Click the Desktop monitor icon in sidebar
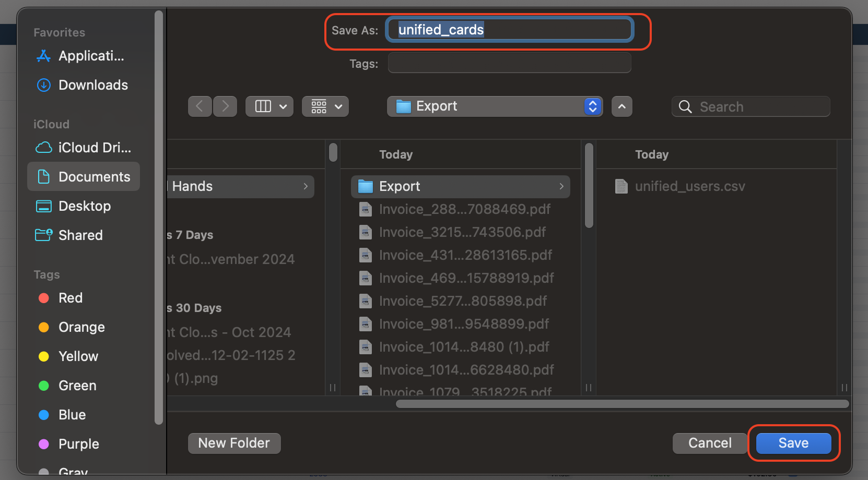This screenshot has height=480, width=868. [44, 206]
